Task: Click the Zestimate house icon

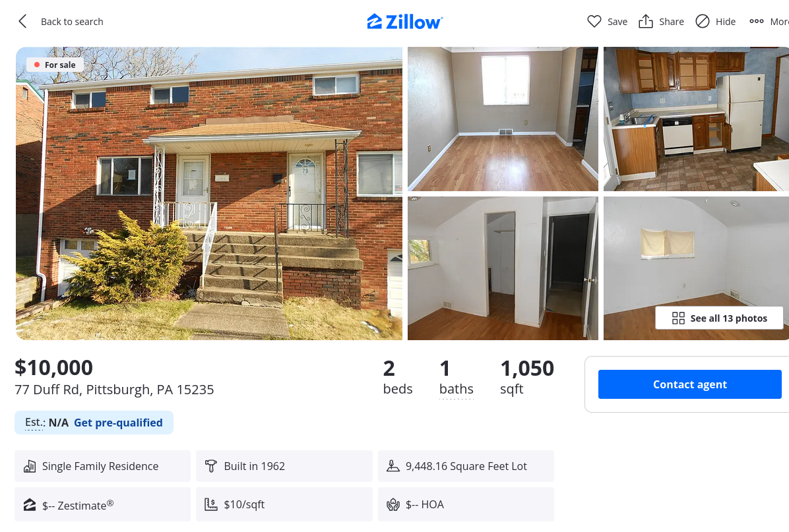Action: 30,505
